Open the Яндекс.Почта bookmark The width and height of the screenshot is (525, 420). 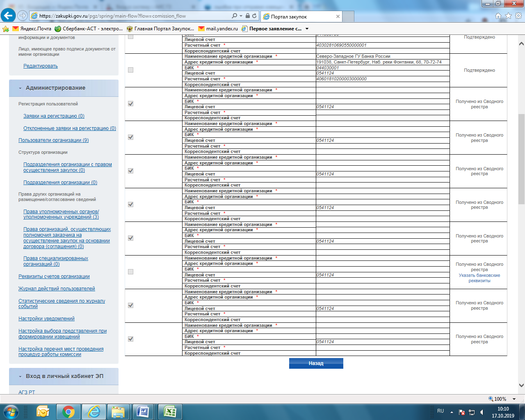click(x=32, y=29)
